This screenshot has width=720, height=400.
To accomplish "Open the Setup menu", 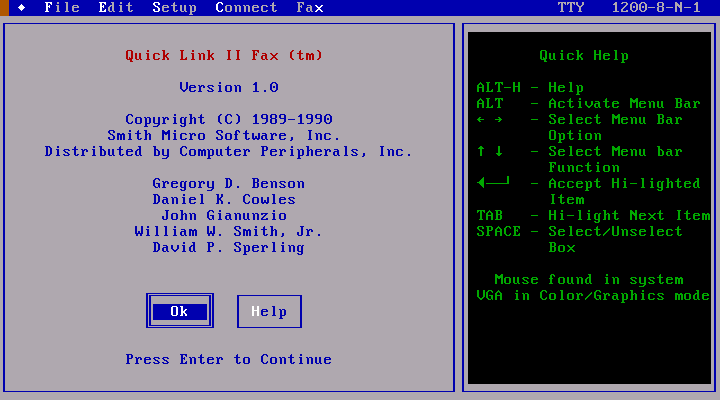I will coord(174,7).
